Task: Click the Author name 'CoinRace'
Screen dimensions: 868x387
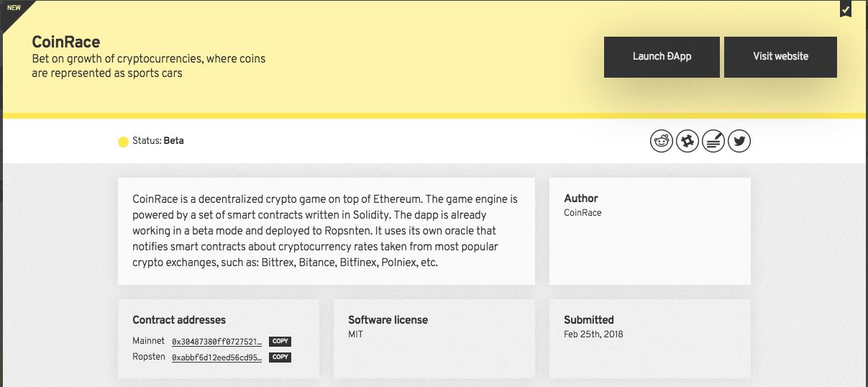Action: click(583, 213)
